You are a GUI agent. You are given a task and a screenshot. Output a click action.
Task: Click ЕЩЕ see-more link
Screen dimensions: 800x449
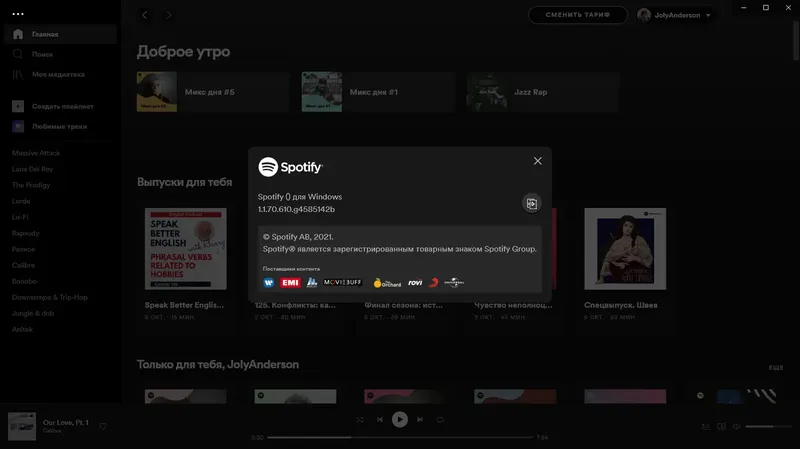(x=776, y=367)
